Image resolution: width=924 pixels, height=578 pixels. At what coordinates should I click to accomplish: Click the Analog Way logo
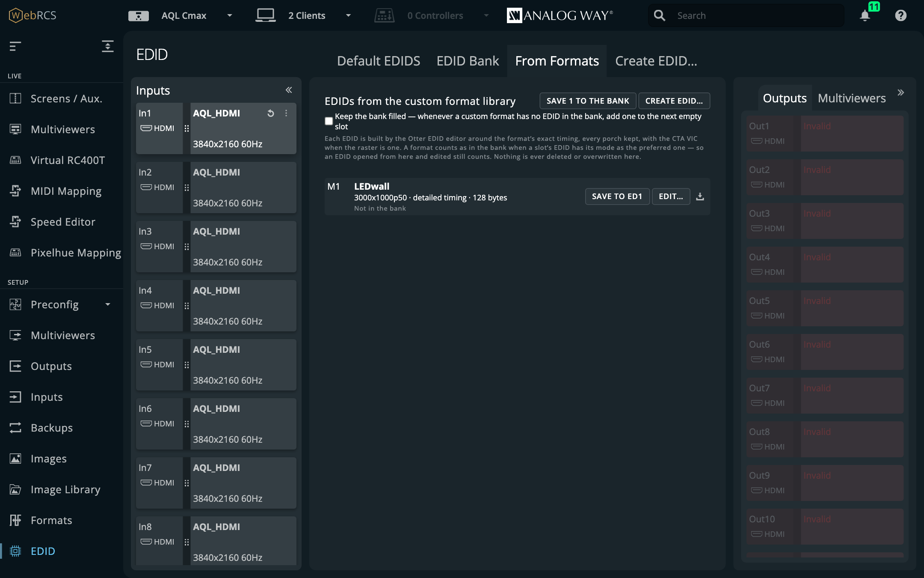560,15
